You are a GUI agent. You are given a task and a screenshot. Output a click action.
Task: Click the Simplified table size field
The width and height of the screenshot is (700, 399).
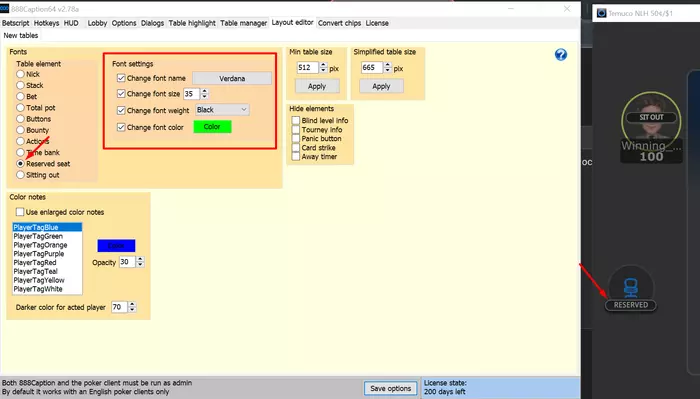click(x=372, y=68)
